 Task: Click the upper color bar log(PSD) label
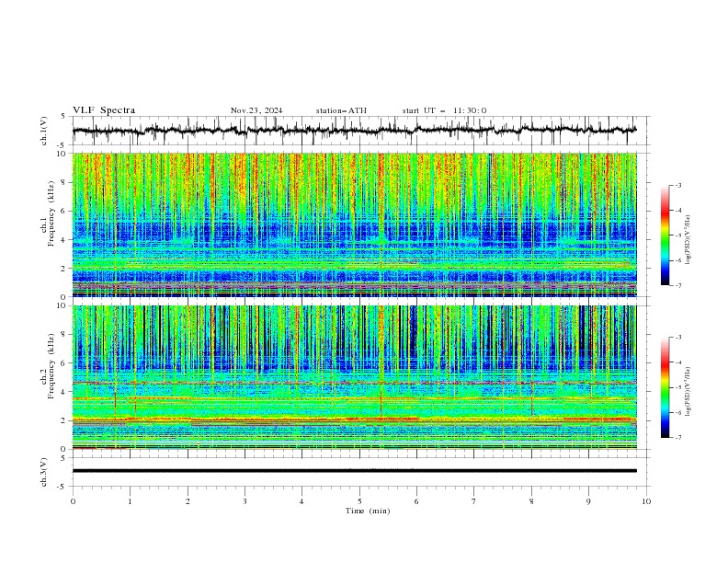click(688, 240)
